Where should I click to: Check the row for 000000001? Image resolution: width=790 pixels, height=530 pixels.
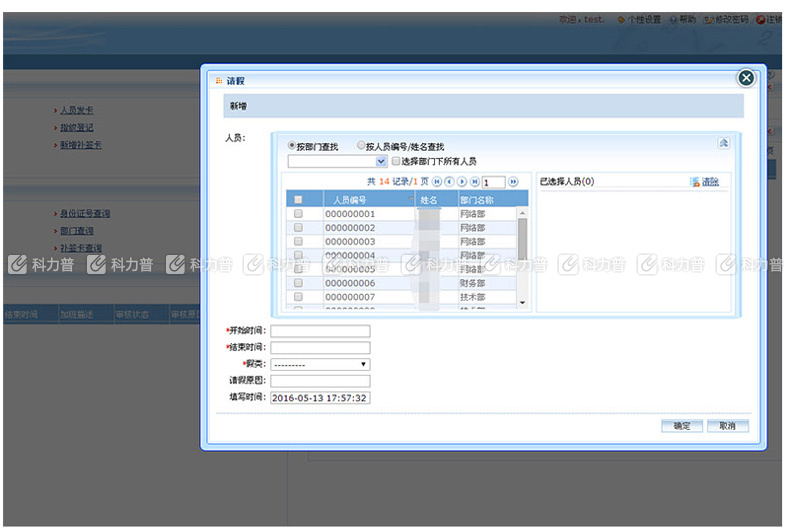pyautogui.click(x=298, y=214)
